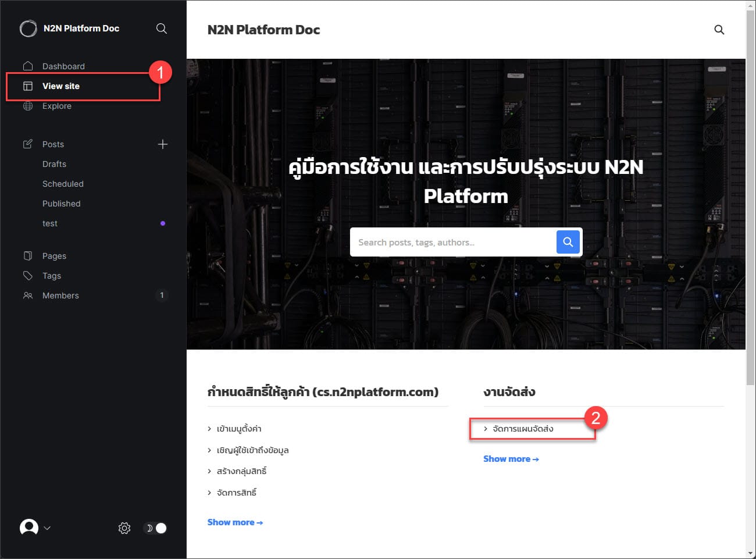Expand the เข้าเมนูตั้งค่า list item

(x=238, y=429)
